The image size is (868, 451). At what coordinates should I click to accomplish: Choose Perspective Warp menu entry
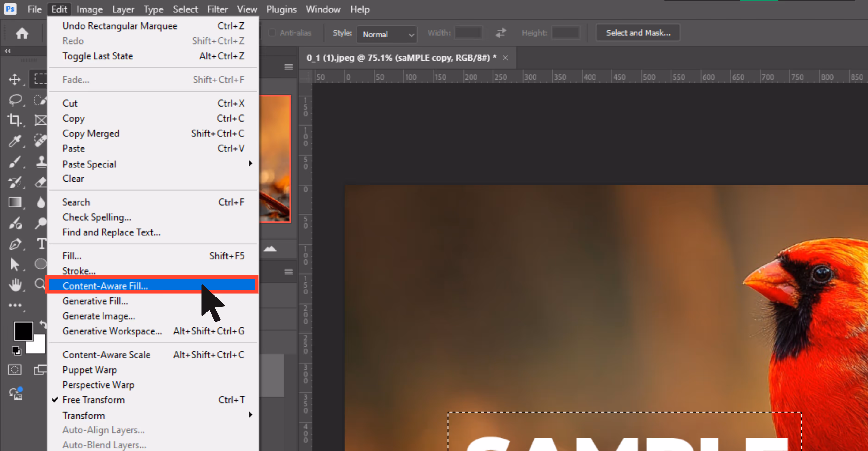(x=154, y=385)
